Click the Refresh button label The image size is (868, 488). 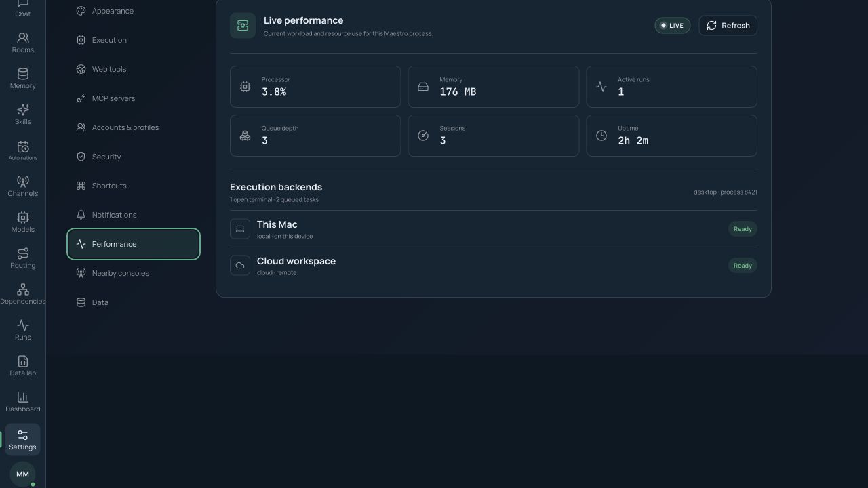click(735, 26)
